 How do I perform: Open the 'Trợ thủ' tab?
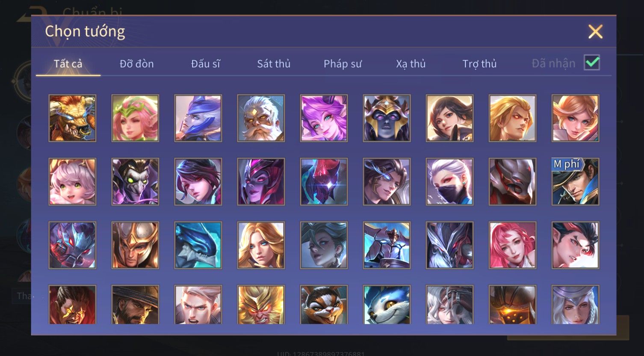(479, 64)
